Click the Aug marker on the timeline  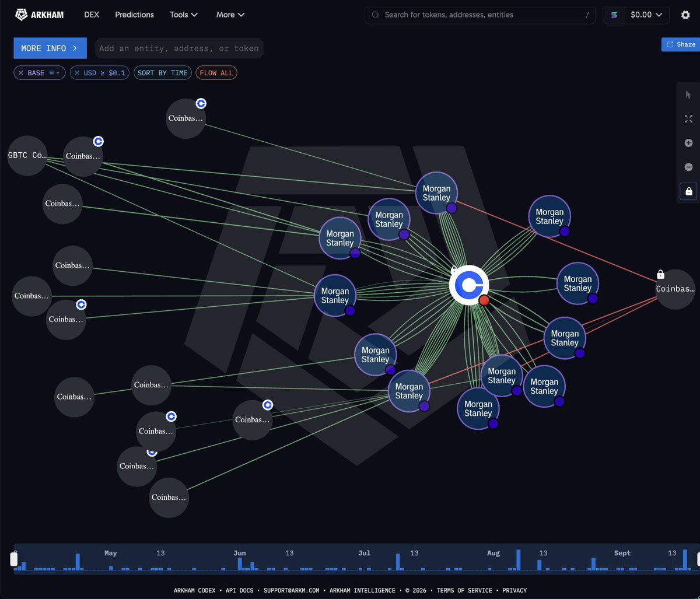(494, 553)
